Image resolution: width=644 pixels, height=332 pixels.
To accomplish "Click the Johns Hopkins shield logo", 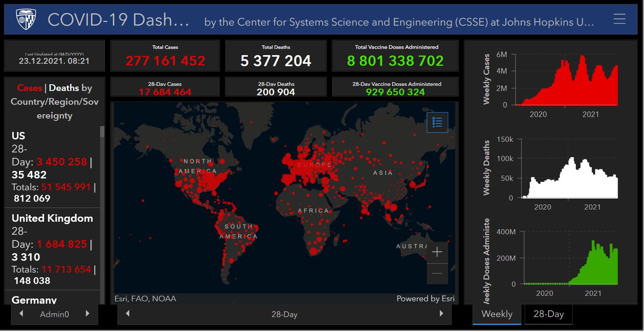I will (26, 19).
